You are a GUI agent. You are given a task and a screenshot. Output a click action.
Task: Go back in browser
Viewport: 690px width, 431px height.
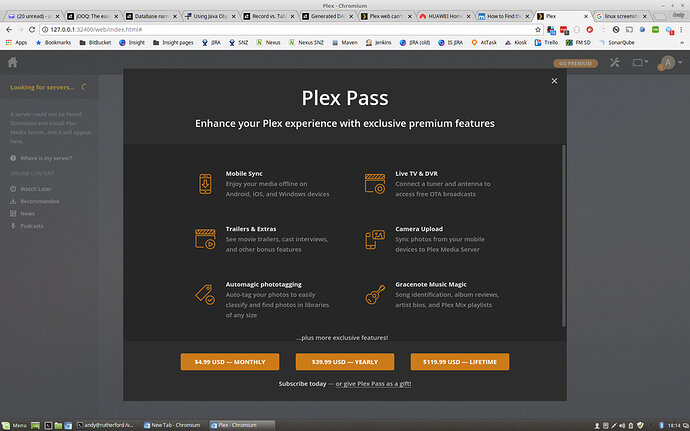click(x=9, y=29)
